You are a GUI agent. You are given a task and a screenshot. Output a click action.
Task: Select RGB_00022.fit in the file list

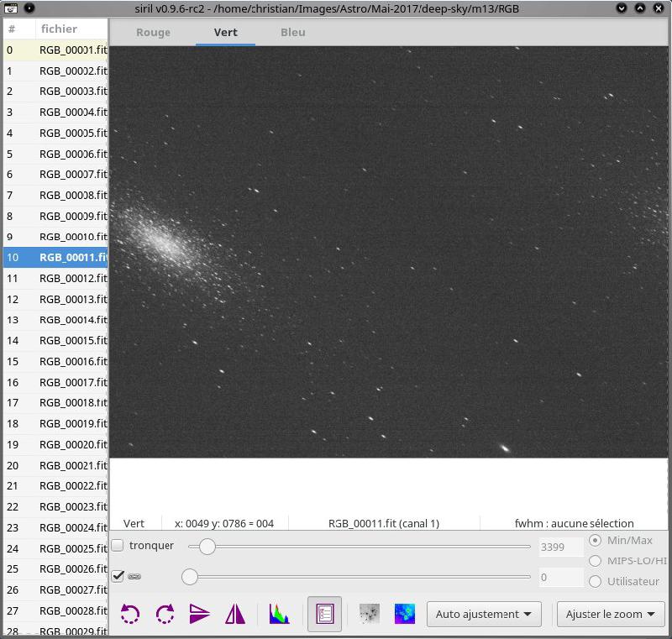(x=55, y=485)
